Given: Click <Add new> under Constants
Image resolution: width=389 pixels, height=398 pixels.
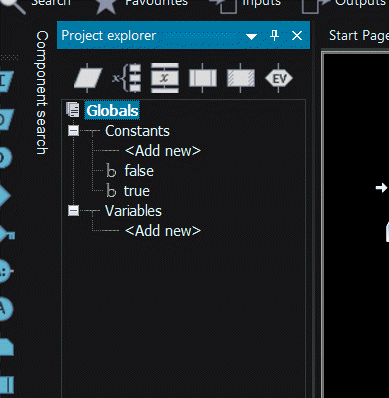Looking at the screenshot, I should point(163,151).
